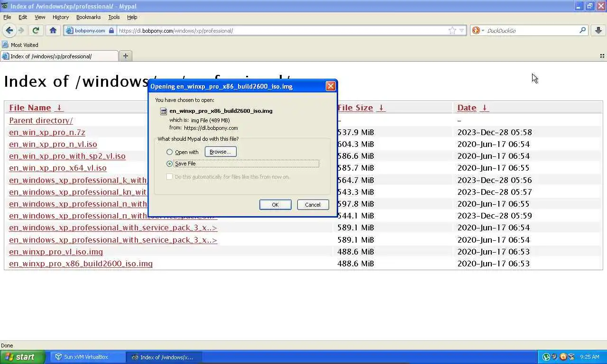Viewport: 607px width, 364px height.
Task: Click the 585.7 MiB file size cell
Action: [x=356, y=168]
